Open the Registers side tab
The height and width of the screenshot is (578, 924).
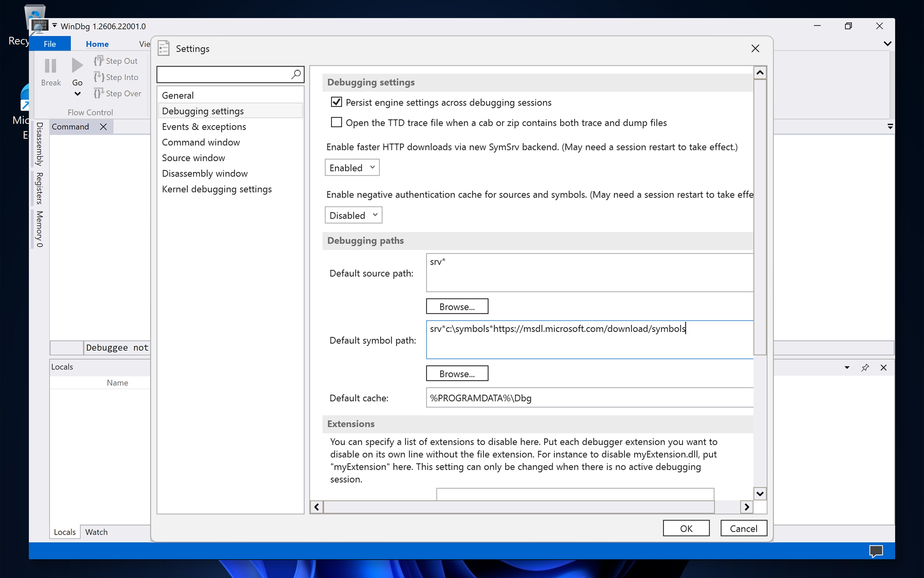click(39, 188)
